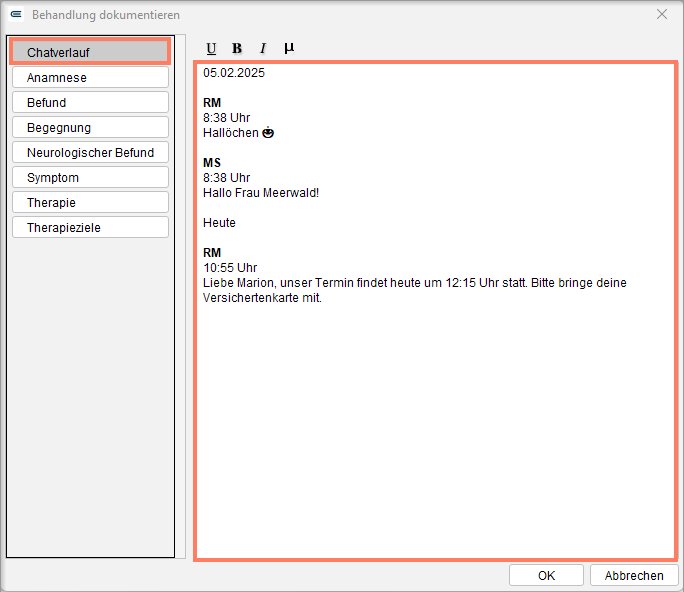684x592 pixels.
Task: Select the Chatverlauf category
Action: click(x=90, y=52)
